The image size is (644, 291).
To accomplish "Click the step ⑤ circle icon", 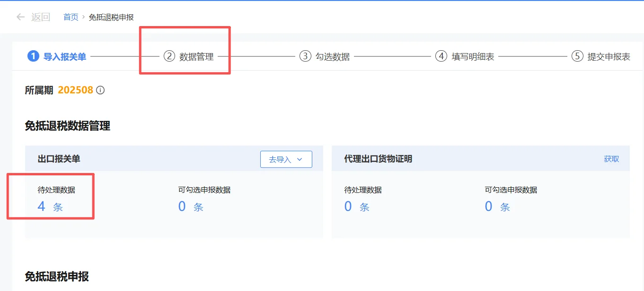I will point(576,56).
